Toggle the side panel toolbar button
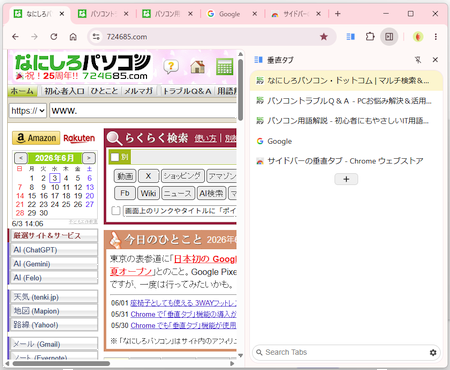Screen dimensions: 450x370 389,37
